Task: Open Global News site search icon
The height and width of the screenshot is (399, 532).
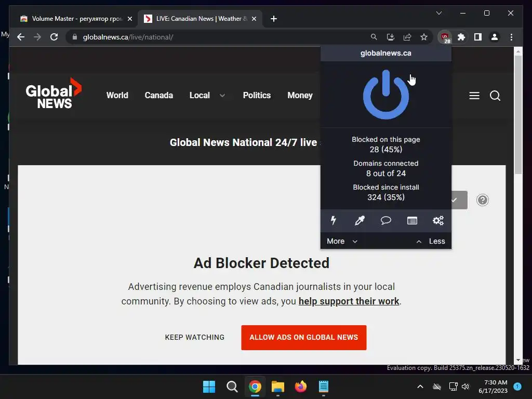Action: tap(495, 96)
